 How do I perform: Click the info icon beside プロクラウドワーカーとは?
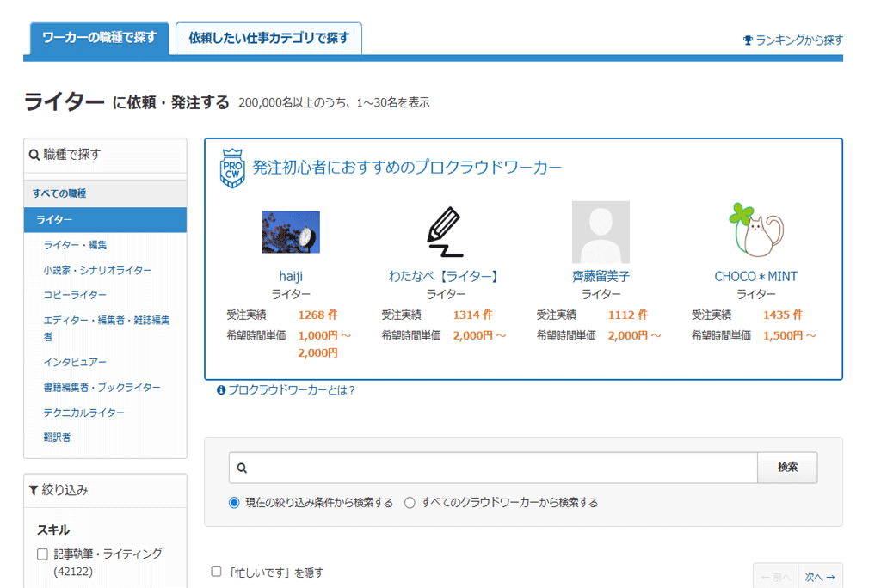tap(221, 390)
